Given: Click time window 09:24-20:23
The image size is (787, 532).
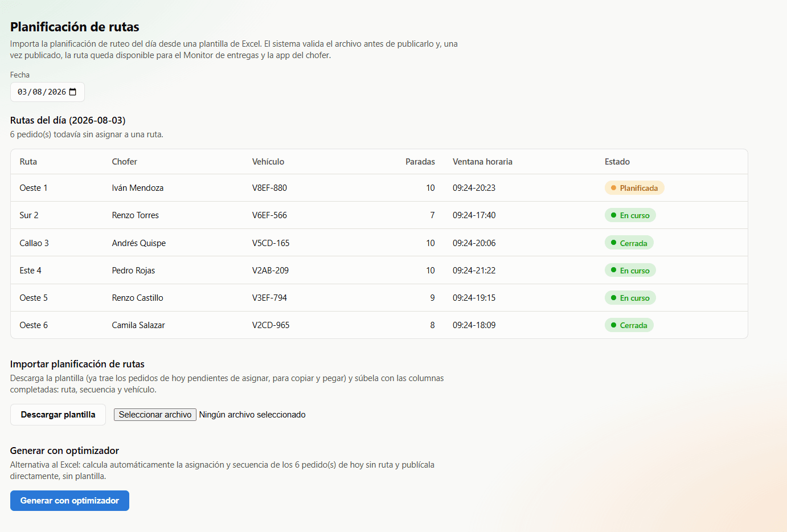Looking at the screenshot, I should click(474, 188).
